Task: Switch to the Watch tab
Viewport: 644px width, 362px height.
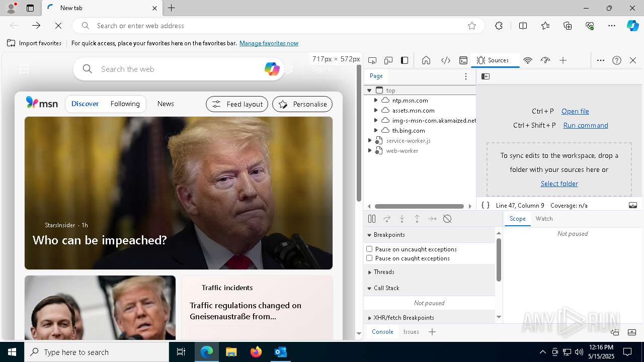Action: (544, 219)
